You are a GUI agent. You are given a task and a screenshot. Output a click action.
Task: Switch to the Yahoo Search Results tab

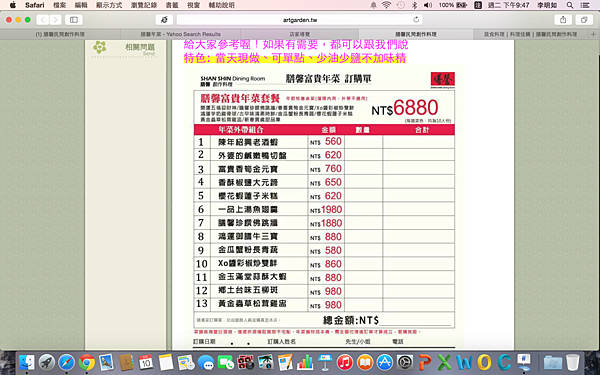pyautogui.click(x=180, y=34)
